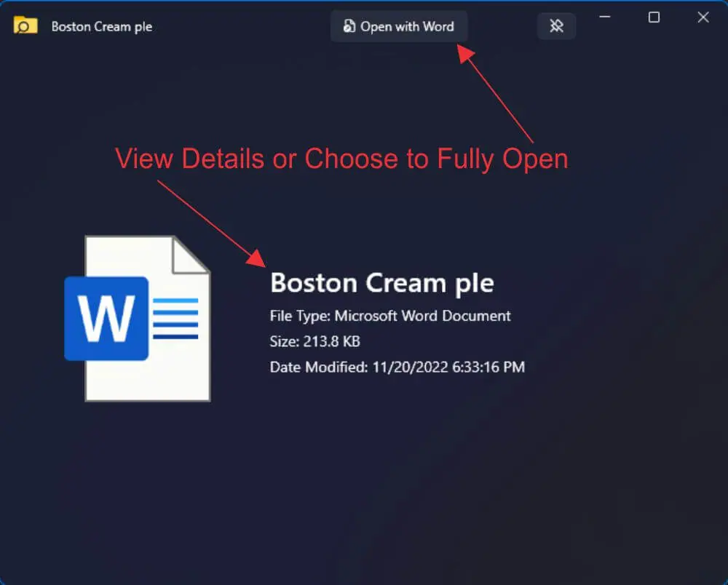Screen dimensions: 728x585
Task: Click the Boston Cream ple title bar text
Action: click(102, 27)
